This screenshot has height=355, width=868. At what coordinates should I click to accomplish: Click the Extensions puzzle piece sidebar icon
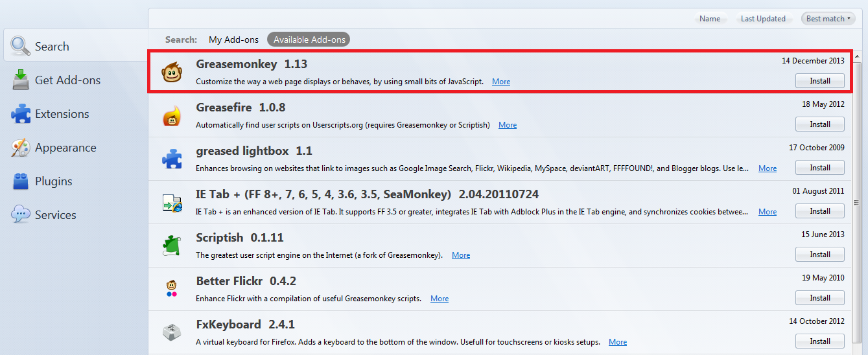(x=21, y=114)
